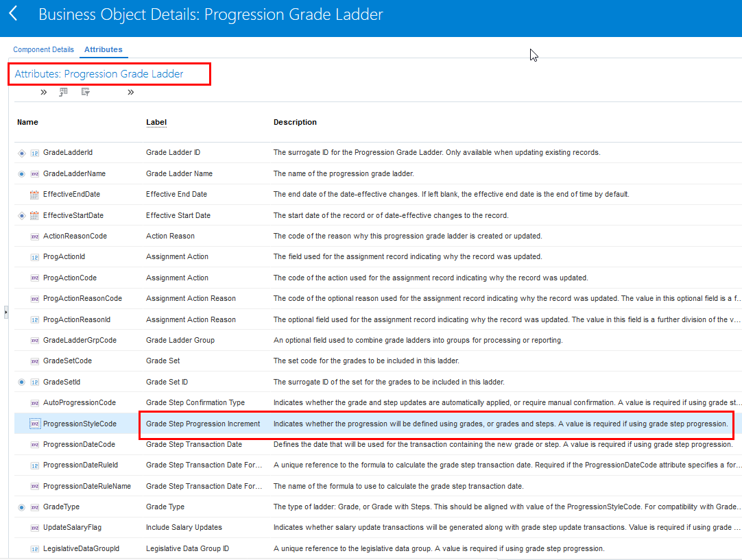The image size is (742, 560).
Task: Click number type icon beside ProgressionDateRuleId
Action: coord(34,466)
